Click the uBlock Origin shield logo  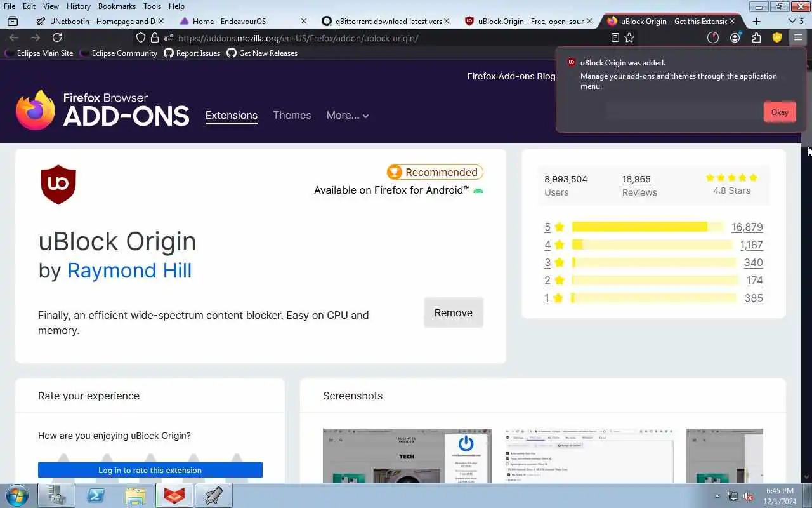[x=58, y=185]
